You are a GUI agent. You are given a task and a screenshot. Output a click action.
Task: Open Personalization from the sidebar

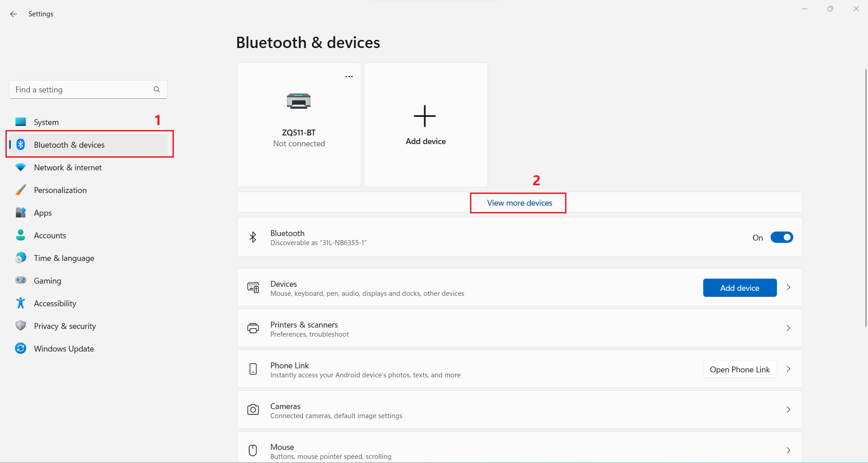point(60,190)
